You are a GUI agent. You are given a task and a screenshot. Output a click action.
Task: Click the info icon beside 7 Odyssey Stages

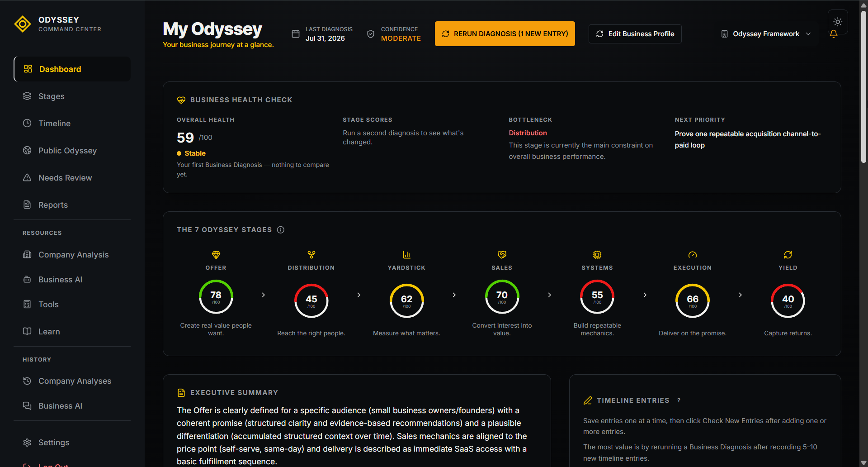281,230
